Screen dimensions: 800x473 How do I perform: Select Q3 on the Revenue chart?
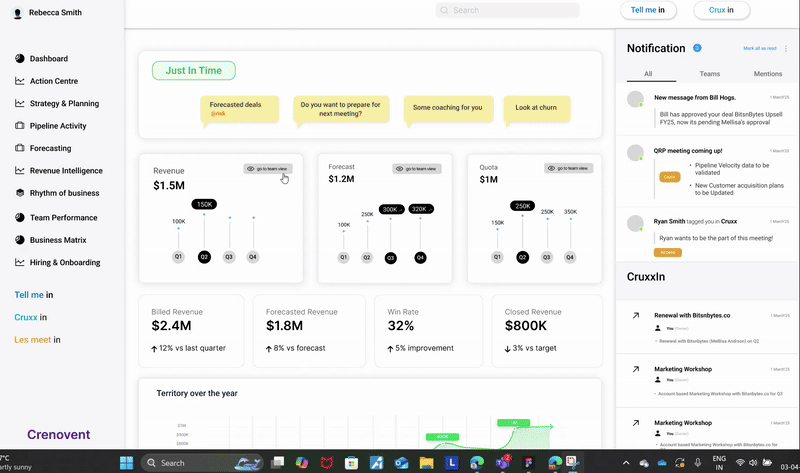pos(229,257)
